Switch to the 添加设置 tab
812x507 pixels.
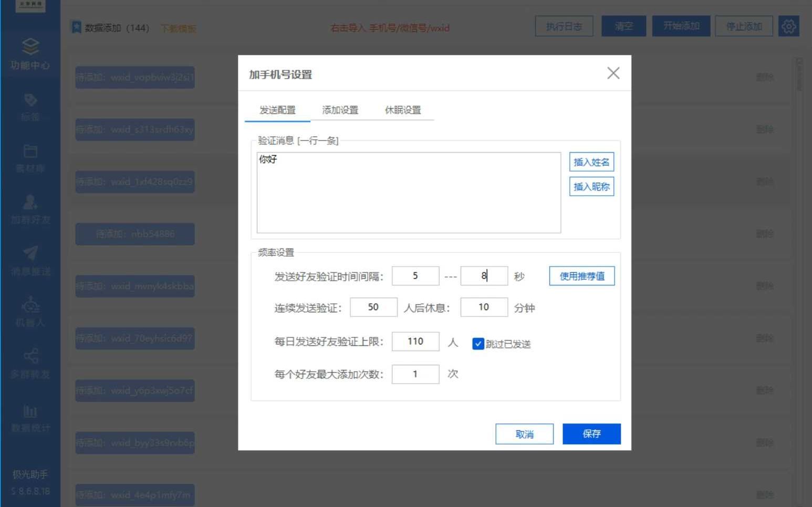(340, 110)
